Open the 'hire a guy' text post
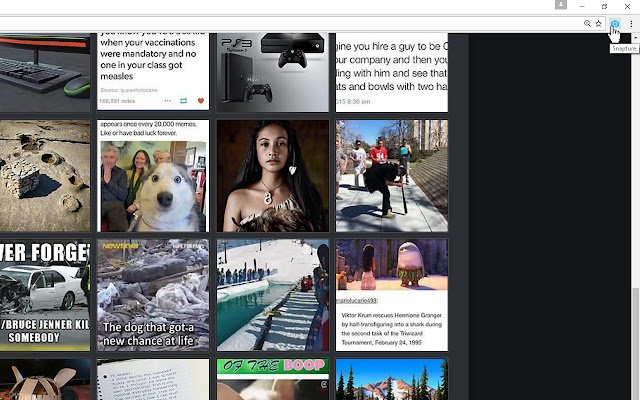The image size is (640, 400). click(392, 73)
